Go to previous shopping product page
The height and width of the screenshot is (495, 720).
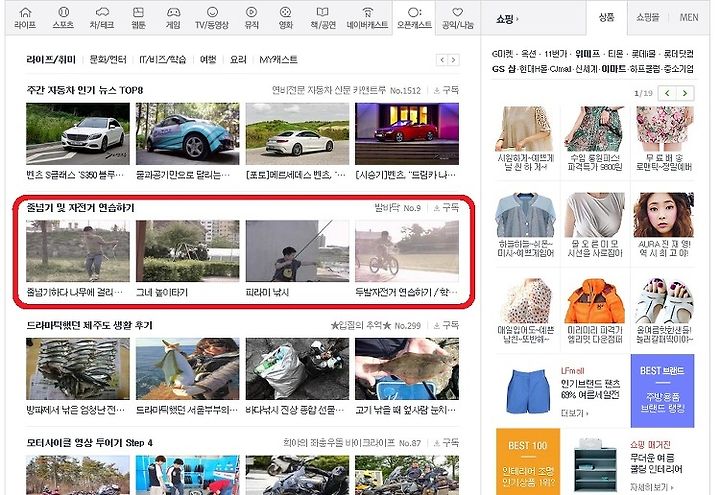pyautogui.click(x=667, y=93)
